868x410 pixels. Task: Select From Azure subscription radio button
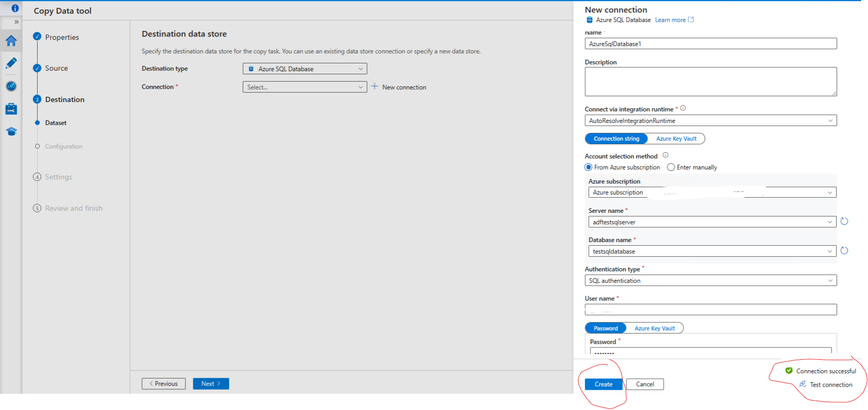pyautogui.click(x=588, y=167)
